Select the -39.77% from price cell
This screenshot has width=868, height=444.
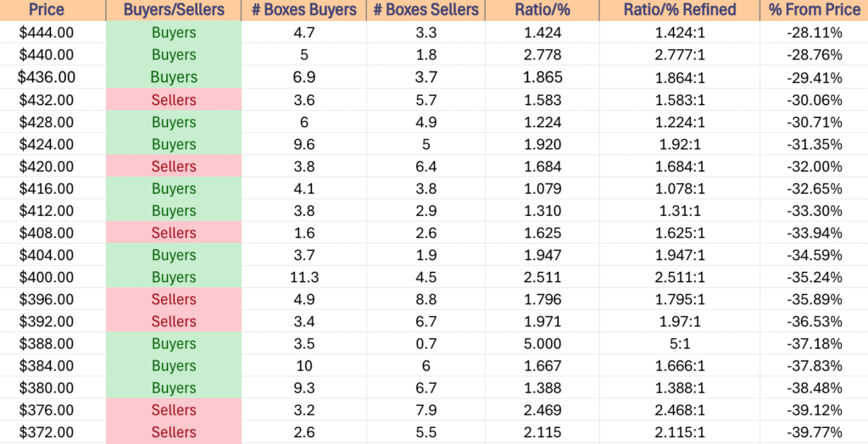pyautogui.click(x=815, y=432)
